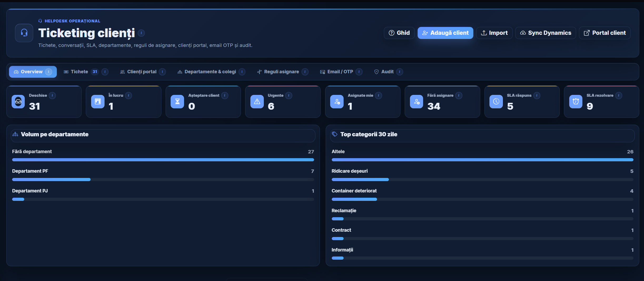Click info icon beside Email / OTP
The width and height of the screenshot is (644, 281).
[x=359, y=72]
